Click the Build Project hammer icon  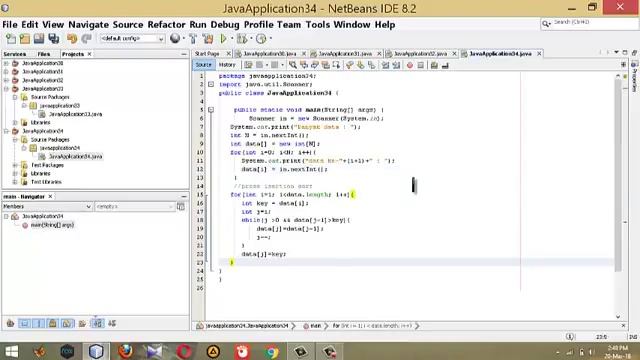click(x=193, y=39)
